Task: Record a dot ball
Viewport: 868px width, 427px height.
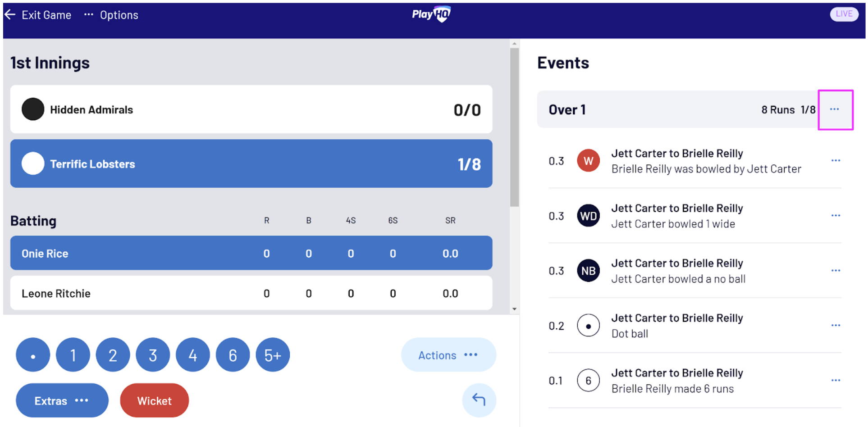Action: (33, 355)
